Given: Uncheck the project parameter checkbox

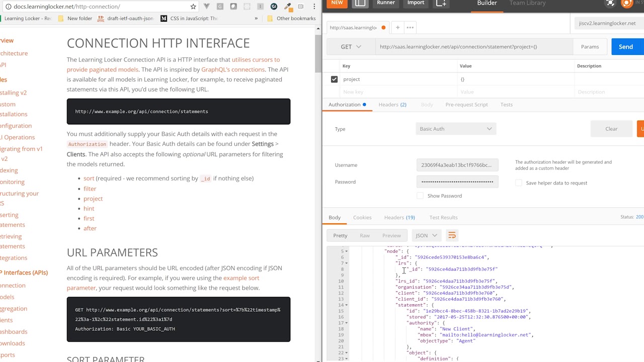Looking at the screenshot, I should click(334, 79).
